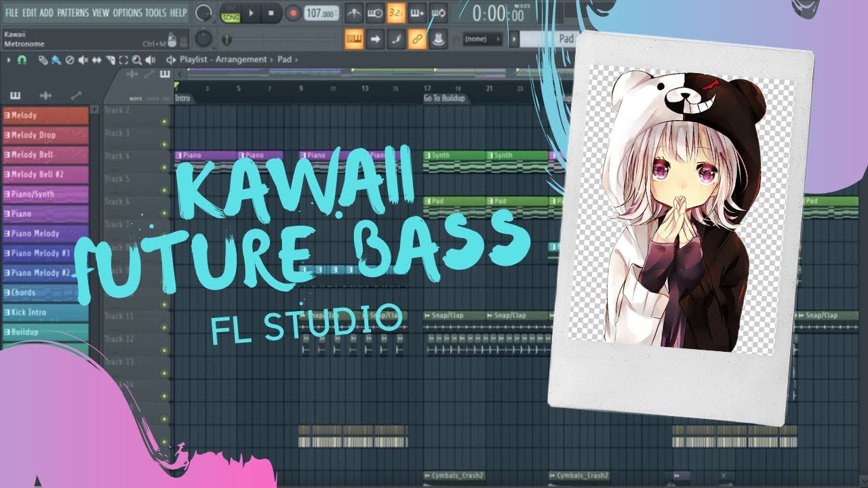Open the EDIT menu
The height and width of the screenshot is (488, 868).
point(29,13)
